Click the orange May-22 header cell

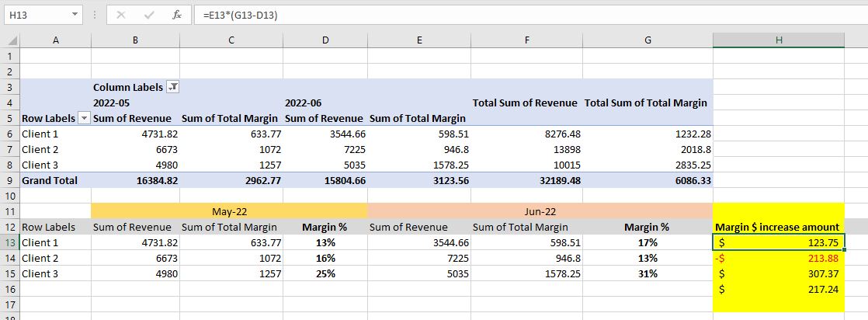229,211
